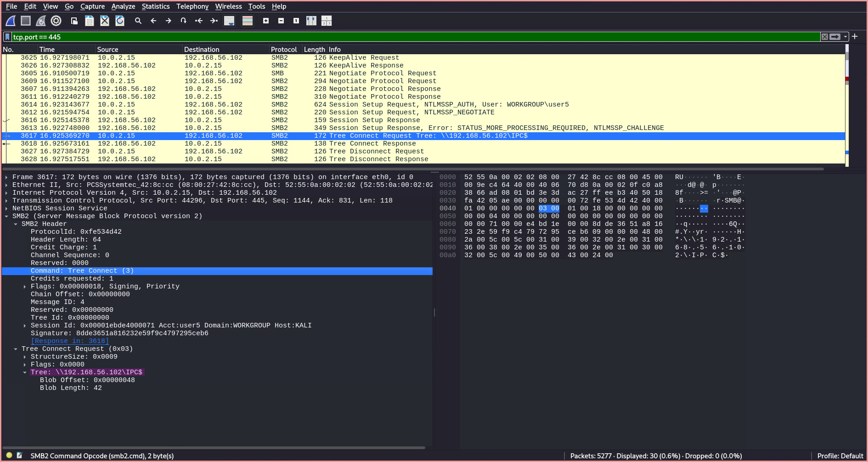Click the resize columns icon
Viewport: 868px width, 462px height.
311,21
